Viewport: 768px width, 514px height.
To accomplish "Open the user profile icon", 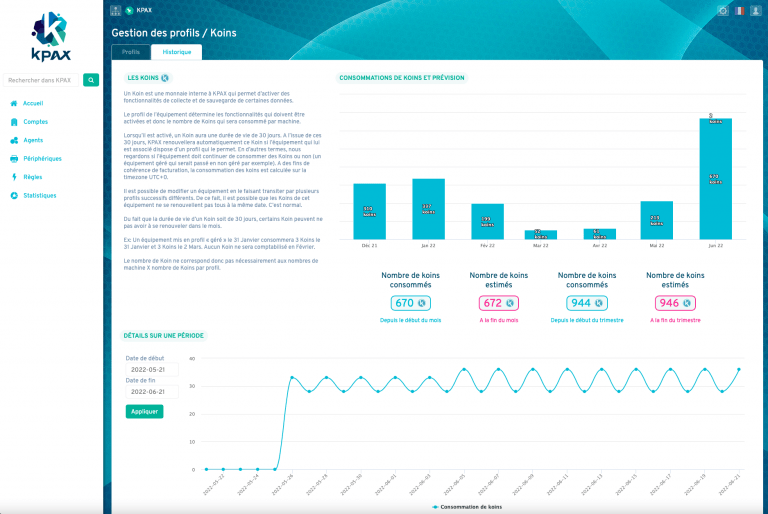I will pos(755,10).
